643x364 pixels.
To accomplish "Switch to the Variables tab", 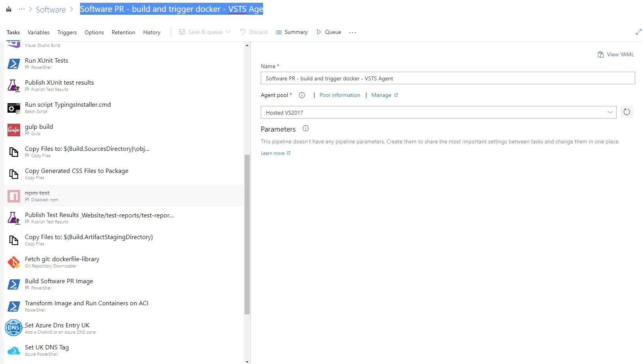I will pyautogui.click(x=38, y=32).
